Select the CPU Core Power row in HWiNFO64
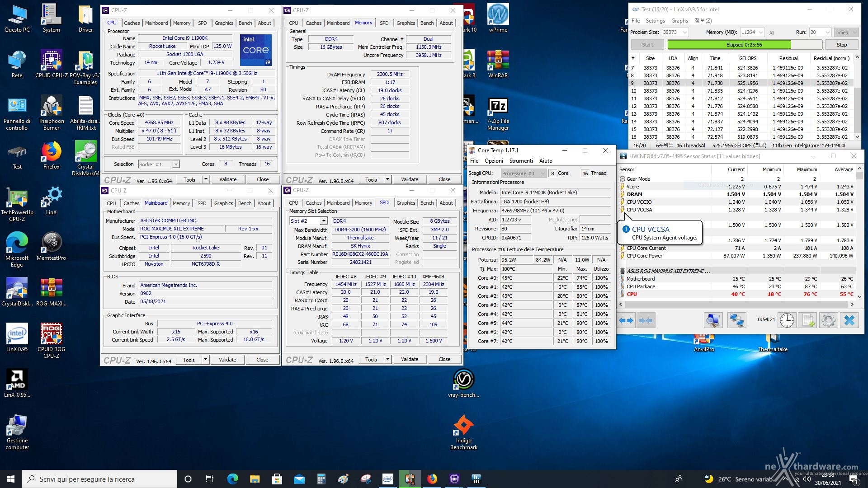 pos(736,256)
